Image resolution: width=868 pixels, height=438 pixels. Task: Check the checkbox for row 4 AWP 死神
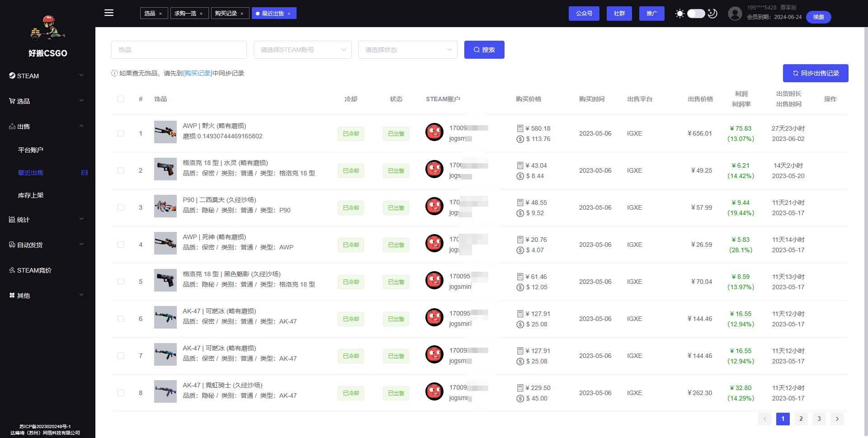[121, 245]
